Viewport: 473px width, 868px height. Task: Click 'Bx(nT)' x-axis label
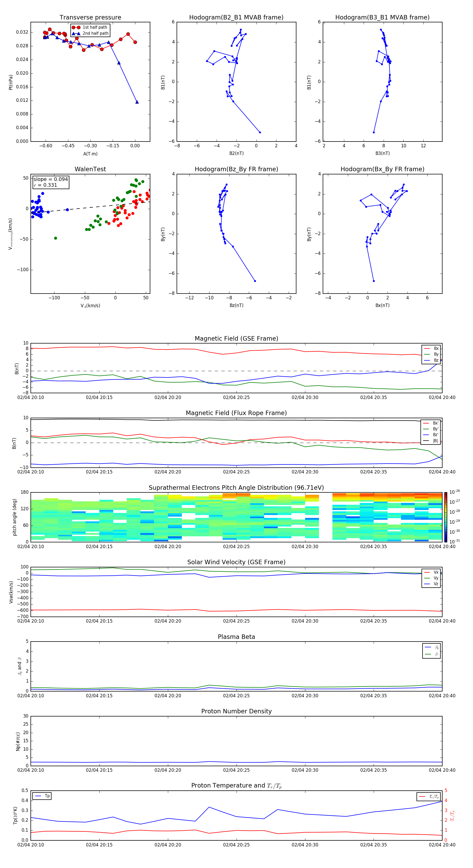point(382,305)
